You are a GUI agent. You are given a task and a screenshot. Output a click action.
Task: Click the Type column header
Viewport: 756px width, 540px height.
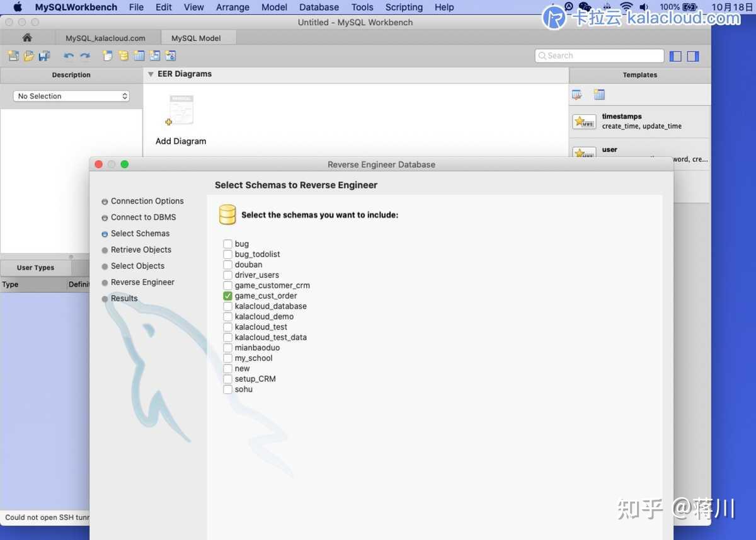(x=33, y=285)
